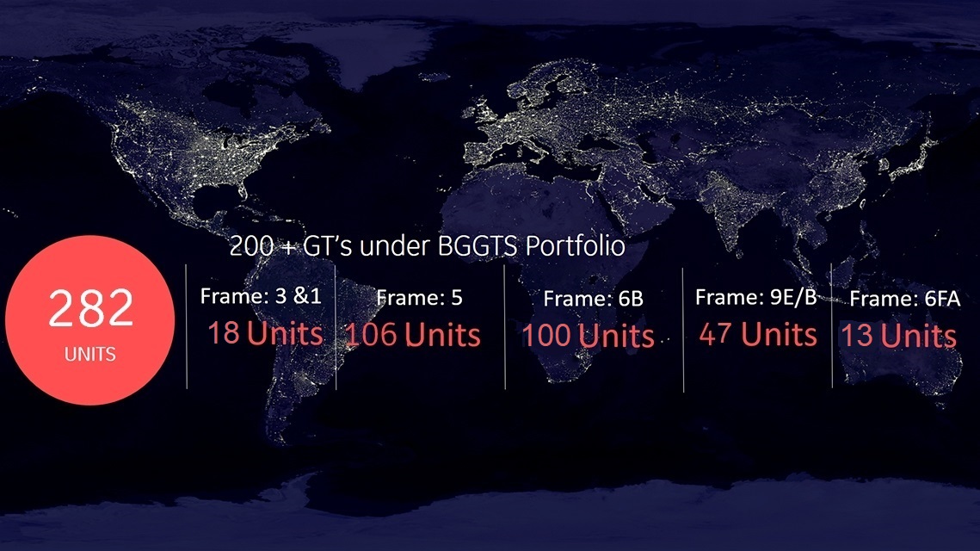The height and width of the screenshot is (551, 980).
Task: Click the '100 Units' value
Action: [x=589, y=336]
